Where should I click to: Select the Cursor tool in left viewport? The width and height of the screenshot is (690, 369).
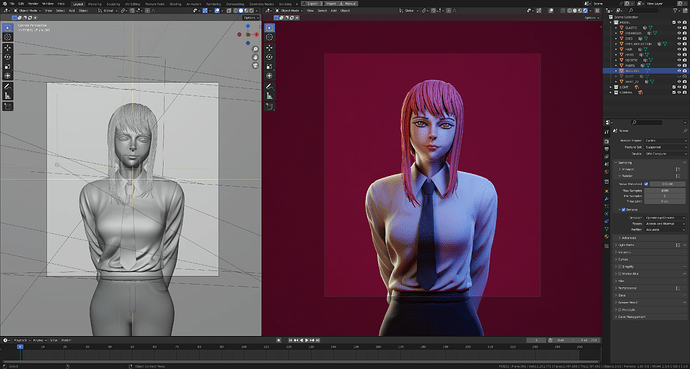(8, 37)
